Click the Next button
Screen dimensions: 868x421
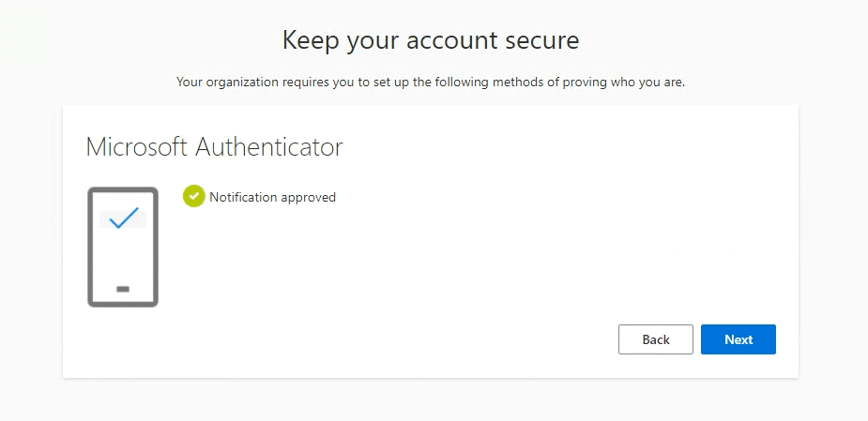(738, 339)
